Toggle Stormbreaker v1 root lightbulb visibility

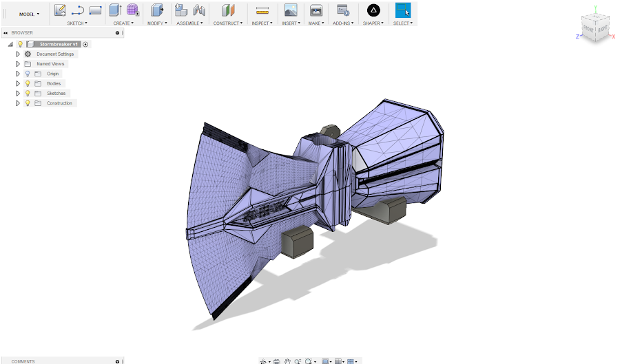[x=20, y=44]
